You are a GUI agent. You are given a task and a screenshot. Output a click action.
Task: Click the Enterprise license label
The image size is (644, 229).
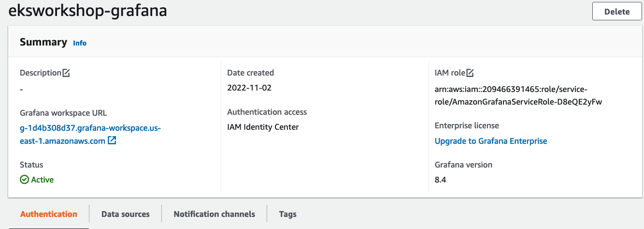tap(467, 125)
